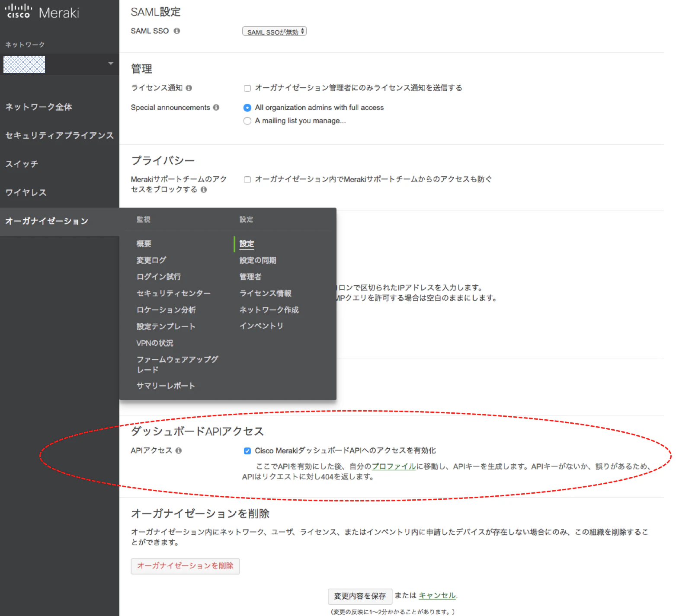Image resolution: width=676 pixels, height=616 pixels.
Task: Follow the プロファイル link
Action: point(394,466)
